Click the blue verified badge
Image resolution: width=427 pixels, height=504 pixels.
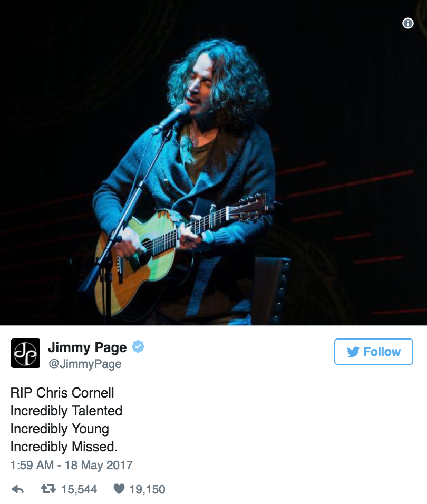pyautogui.click(x=138, y=346)
